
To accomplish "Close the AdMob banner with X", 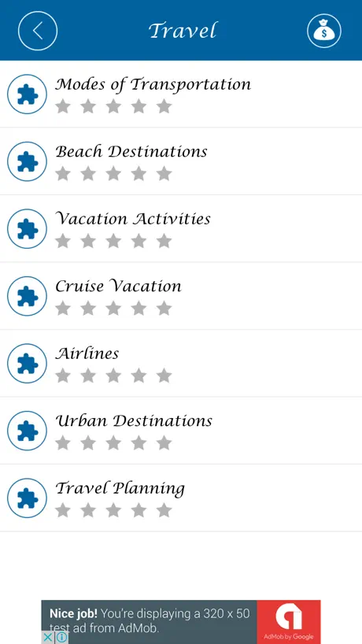I will [47, 638].
